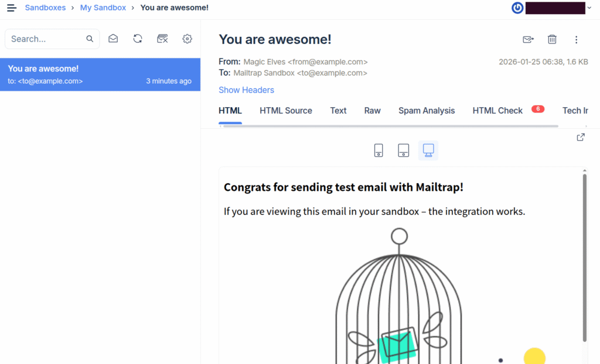The height and width of the screenshot is (364, 600).
Task: Click the Show Headers link
Action: tap(246, 90)
